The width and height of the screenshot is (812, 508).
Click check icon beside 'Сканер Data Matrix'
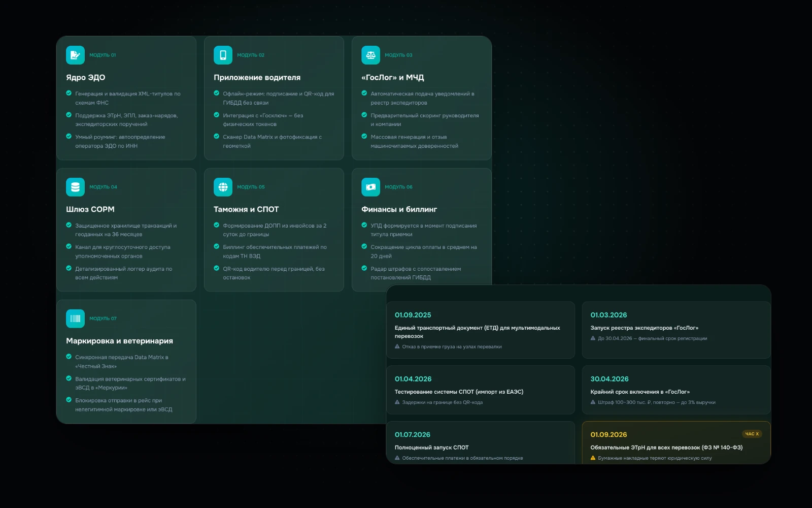(216, 136)
